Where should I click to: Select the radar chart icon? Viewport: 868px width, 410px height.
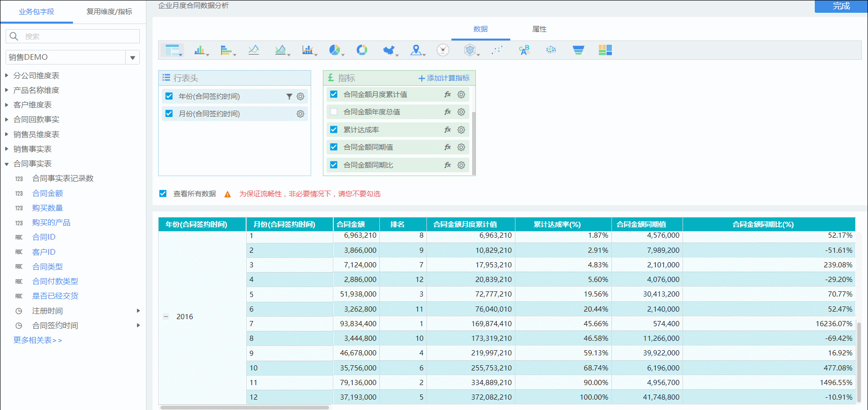coord(470,50)
